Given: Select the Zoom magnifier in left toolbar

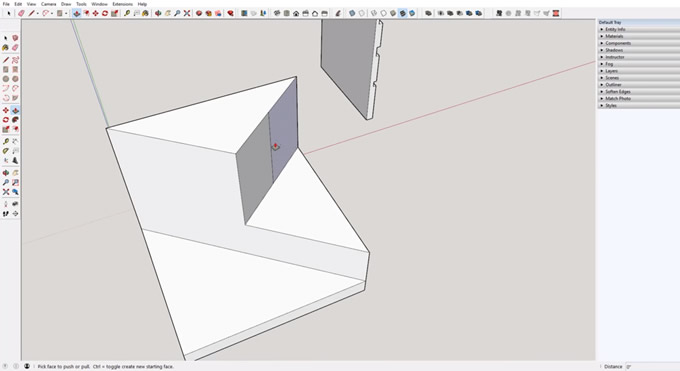Looking at the screenshot, I should [x=6, y=182].
